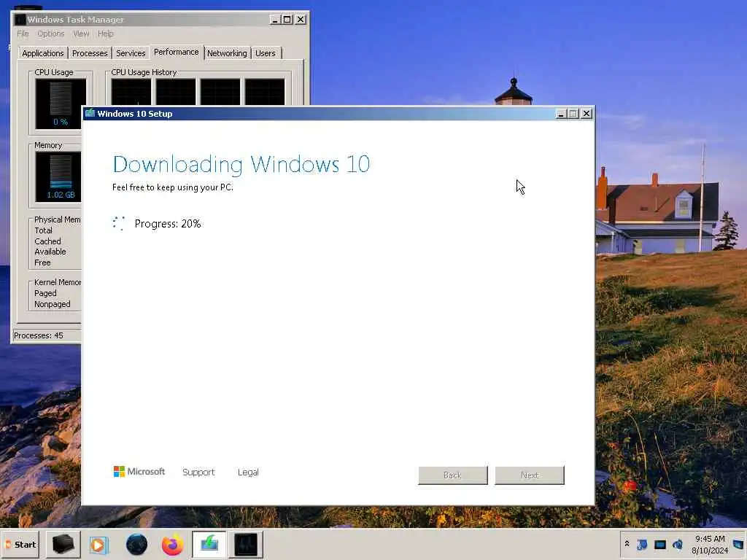Image resolution: width=747 pixels, height=560 pixels.
Task: Open the clock showing 9:45 AM
Action: pyautogui.click(x=710, y=544)
